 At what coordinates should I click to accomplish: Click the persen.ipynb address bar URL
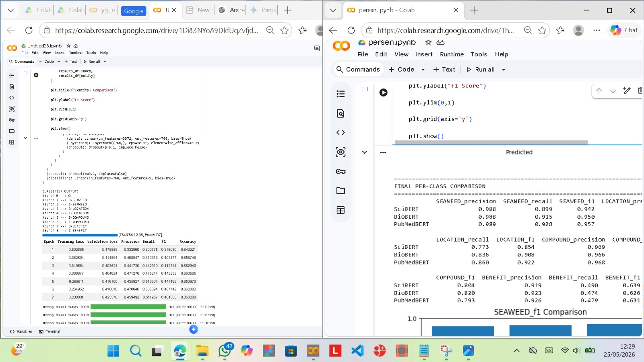pyautogui.click(x=446, y=30)
